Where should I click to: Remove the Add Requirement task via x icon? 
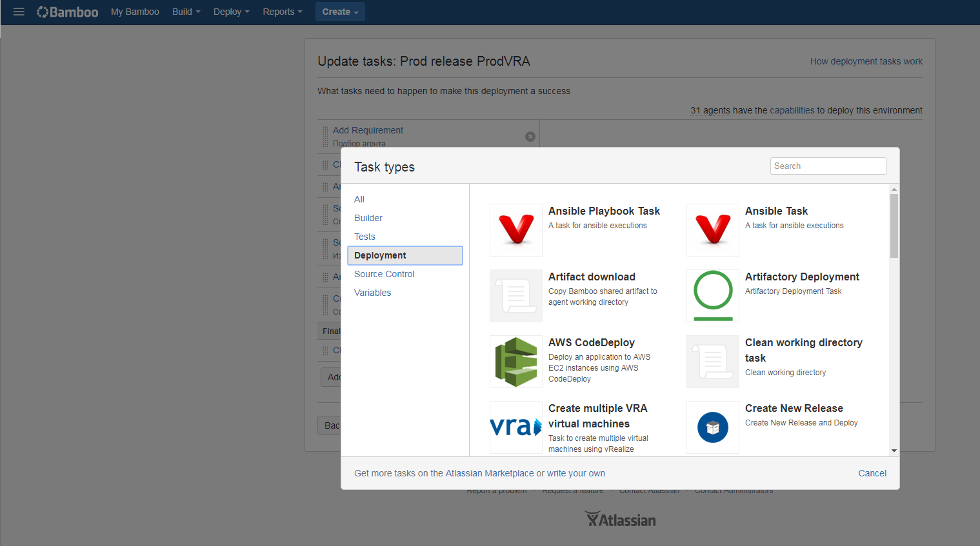[x=530, y=137]
